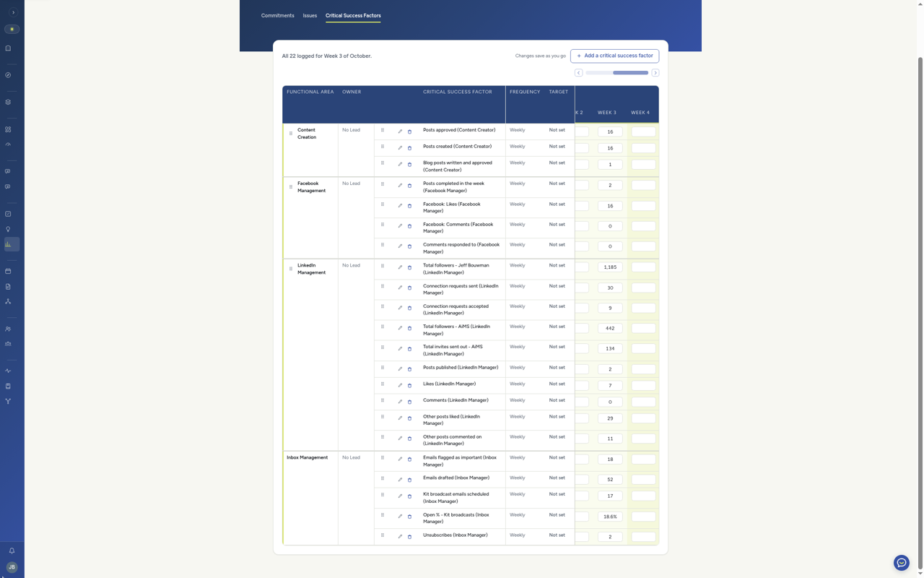
Task: Show previous weeks with the left arrow
Action: [579, 73]
